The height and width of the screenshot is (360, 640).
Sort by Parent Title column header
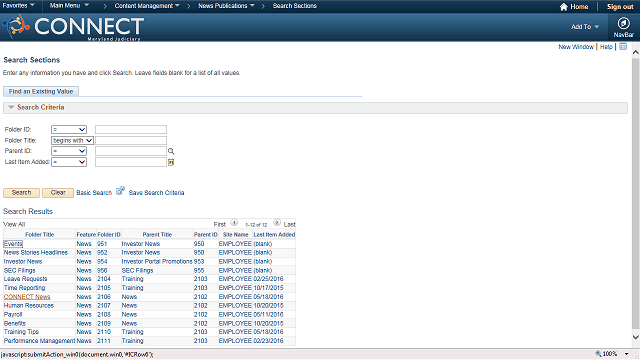point(157,235)
